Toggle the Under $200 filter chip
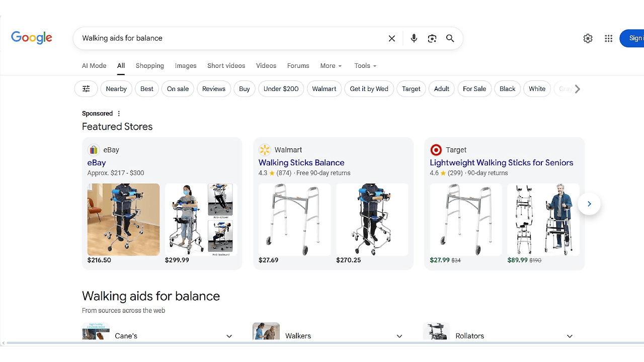This screenshot has width=644, height=362. (x=281, y=89)
